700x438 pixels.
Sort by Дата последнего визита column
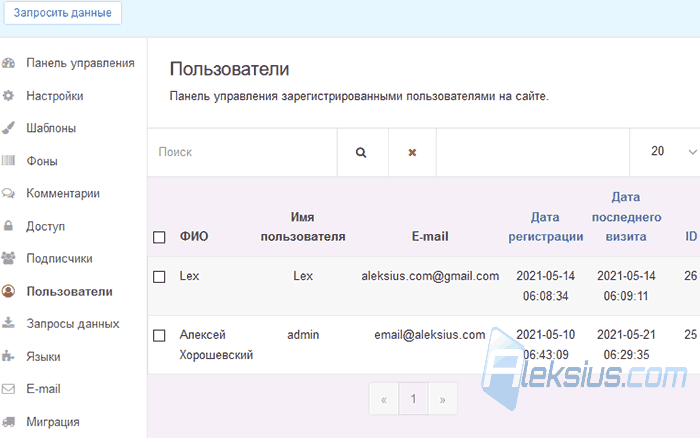point(626,217)
